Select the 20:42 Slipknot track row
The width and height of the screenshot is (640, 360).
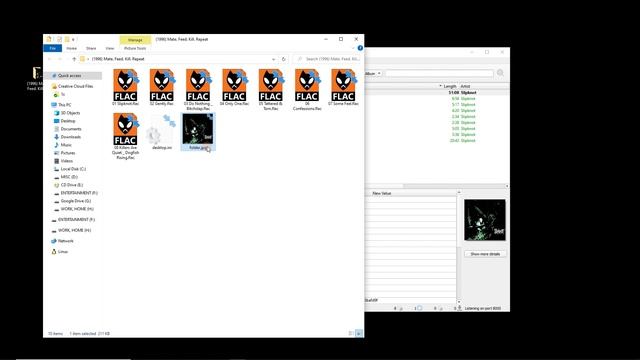point(437,140)
